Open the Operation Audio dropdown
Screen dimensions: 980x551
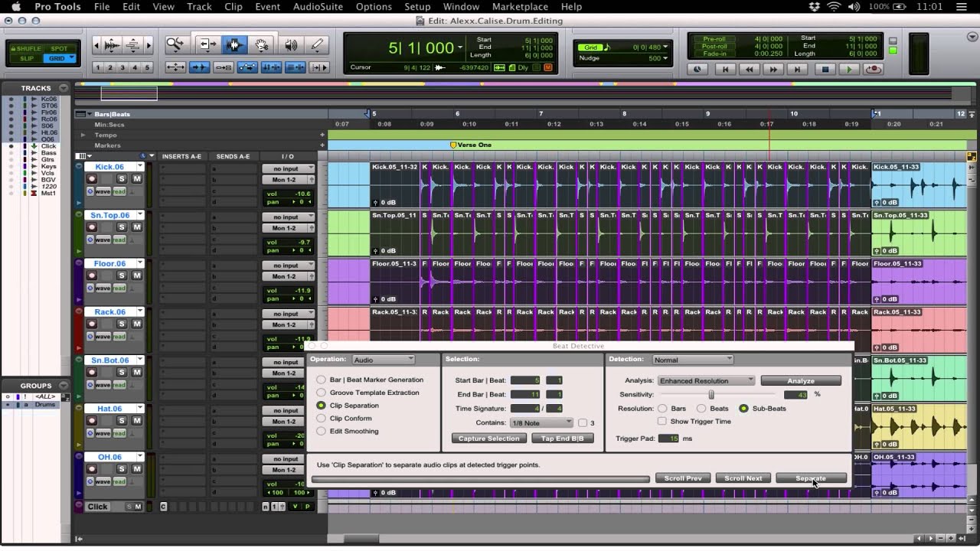tap(384, 359)
